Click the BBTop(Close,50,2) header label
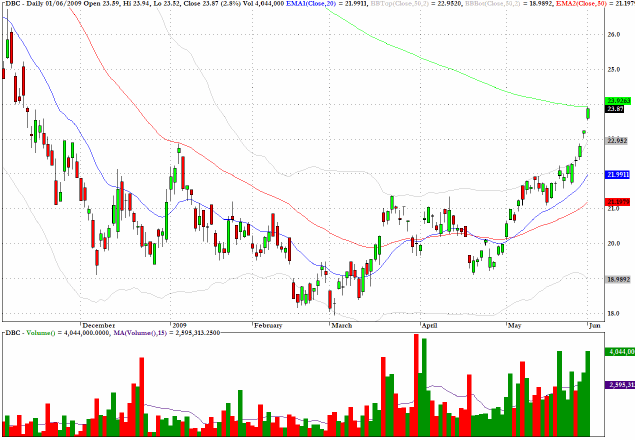 point(398,4)
